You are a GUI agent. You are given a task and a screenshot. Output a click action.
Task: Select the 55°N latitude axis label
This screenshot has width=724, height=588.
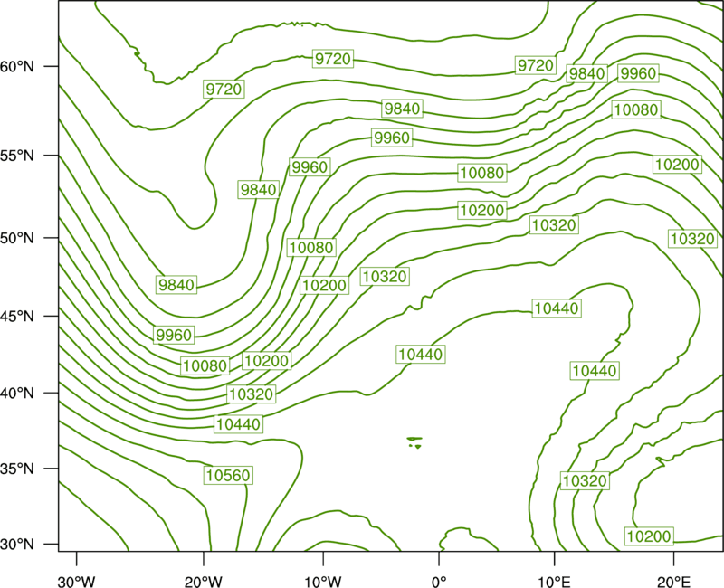click(x=17, y=156)
